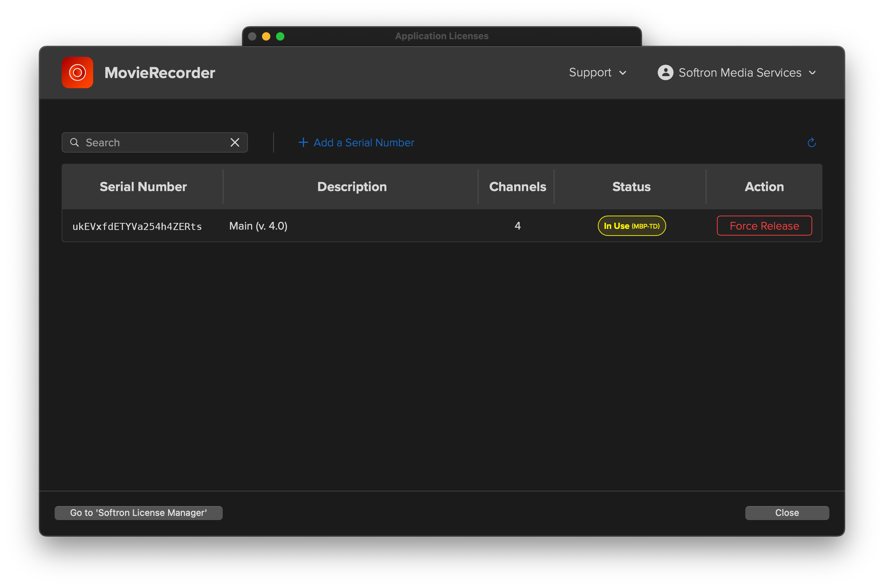Click the Action column header
Image resolution: width=884 pixels, height=588 pixels.
[x=764, y=187]
